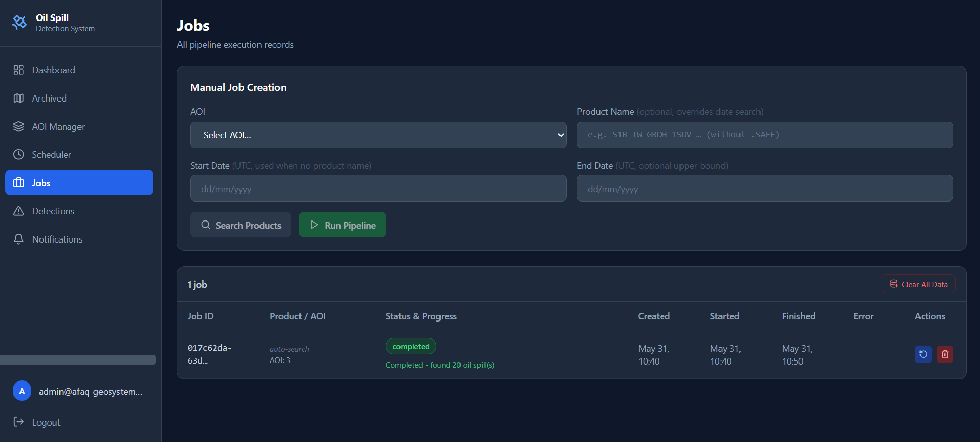Click the Oil Spill satellite logo icon
The width and height of the screenshot is (980, 442).
pos(19,23)
